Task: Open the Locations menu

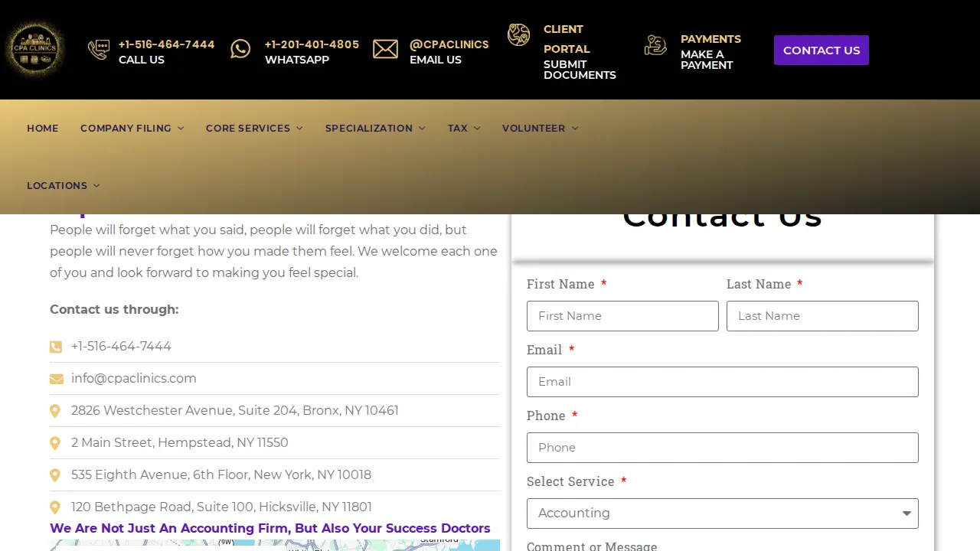Action: point(63,185)
